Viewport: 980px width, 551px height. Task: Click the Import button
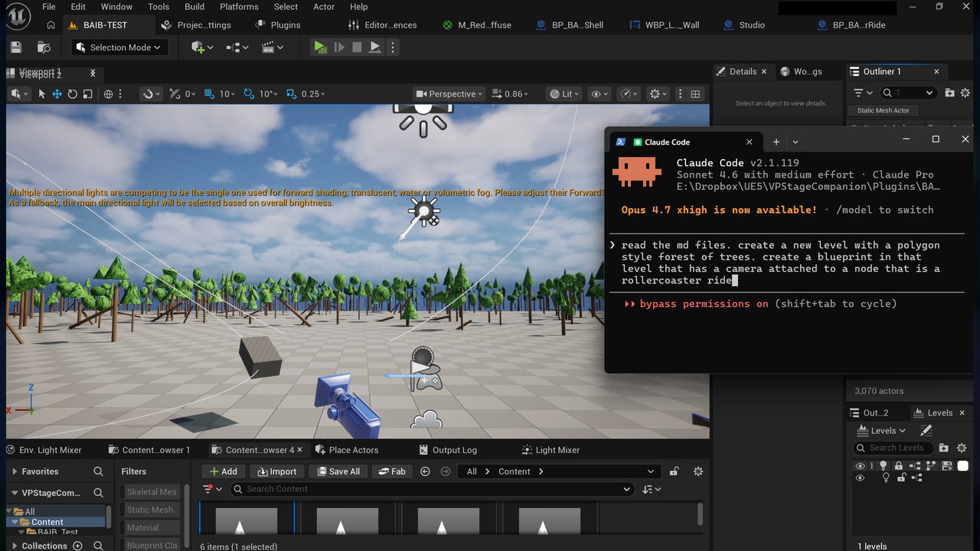pos(277,471)
